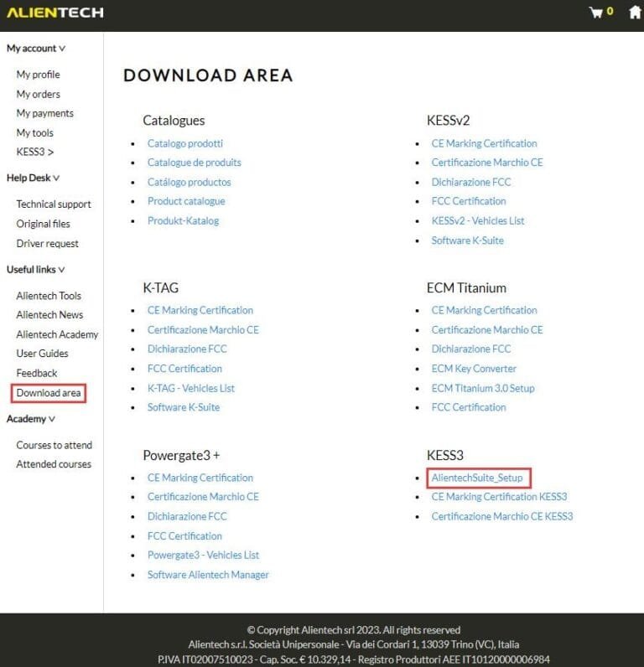
Task: Download ECM Key Converter
Action: pyautogui.click(x=474, y=369)
